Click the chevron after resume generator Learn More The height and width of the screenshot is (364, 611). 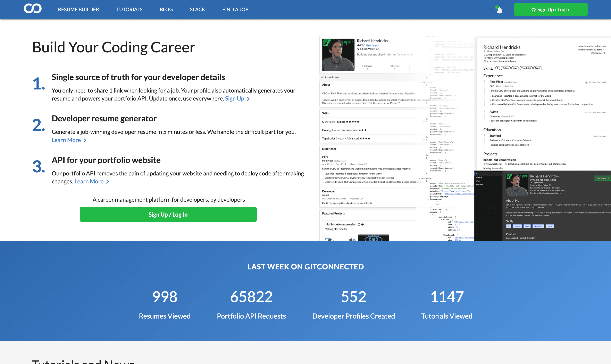tap(85, 140)
